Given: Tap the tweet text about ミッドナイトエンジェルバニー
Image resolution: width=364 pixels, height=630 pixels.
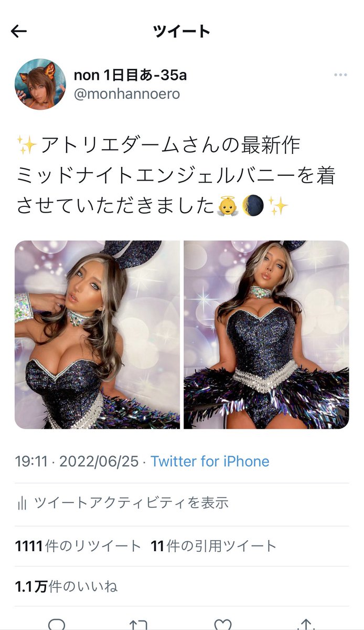Looking at the screenshot, I should [x=175, y=175].
